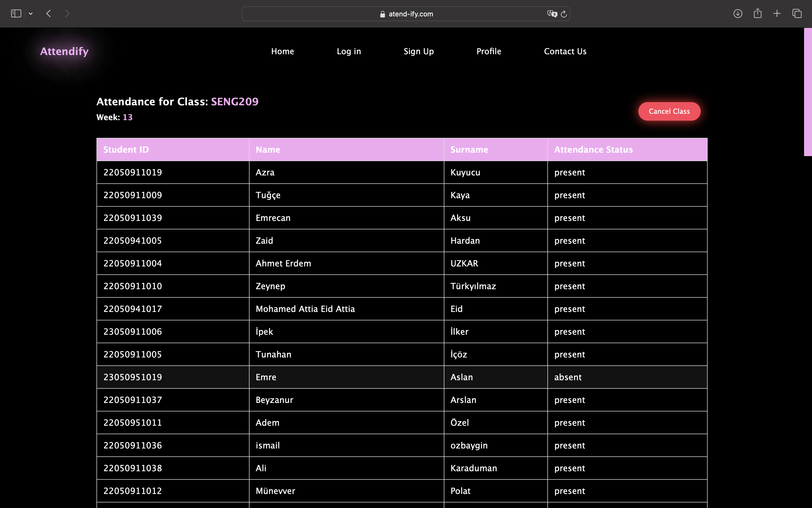Select student ID 22050911009
This screenshot has width=812, height=508.
tap(132, 195)
